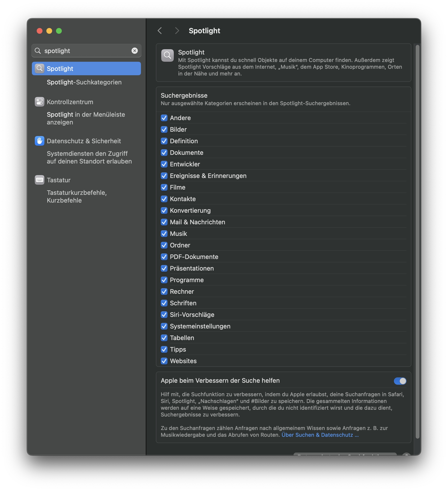The image size is (448, 491).
Task: Uncheck the Websites checkbox
Action: click(164, 361)
